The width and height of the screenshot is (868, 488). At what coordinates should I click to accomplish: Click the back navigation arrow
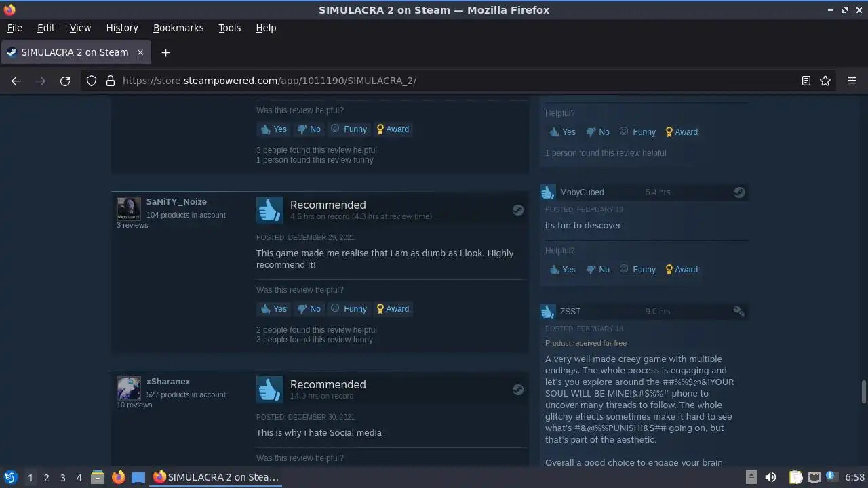point(16,81)
